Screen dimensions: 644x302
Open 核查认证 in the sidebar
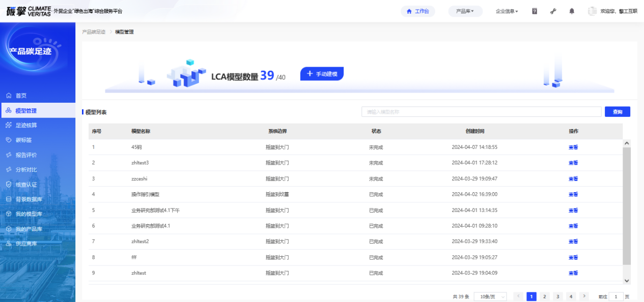(26, 185)
